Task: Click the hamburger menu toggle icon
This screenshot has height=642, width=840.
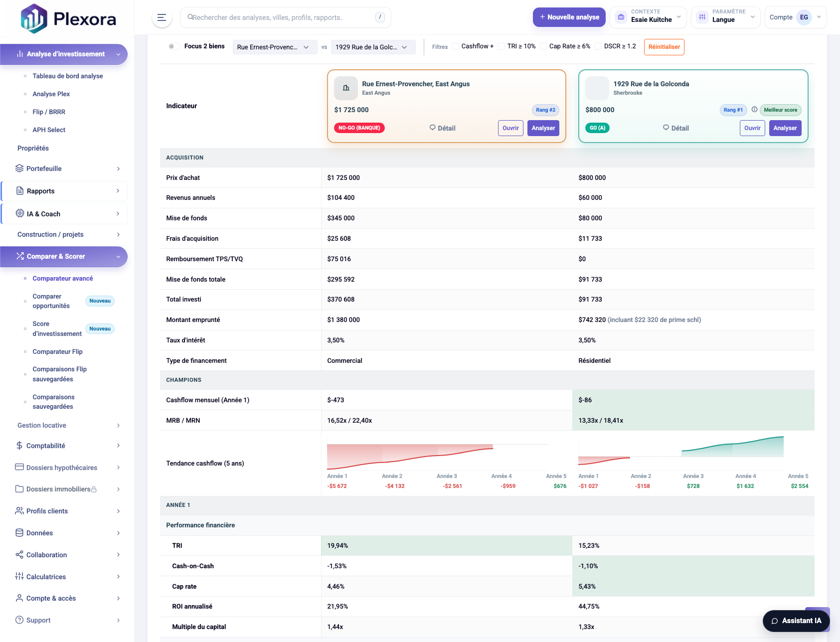Action: click(162, 17)
